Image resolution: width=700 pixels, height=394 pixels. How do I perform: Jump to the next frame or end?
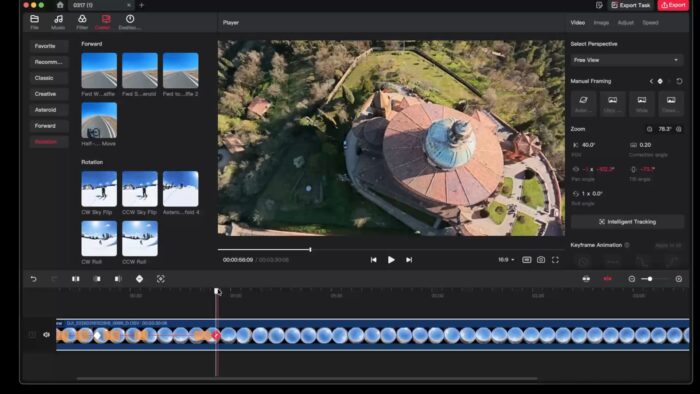click(x=409, y=260)
